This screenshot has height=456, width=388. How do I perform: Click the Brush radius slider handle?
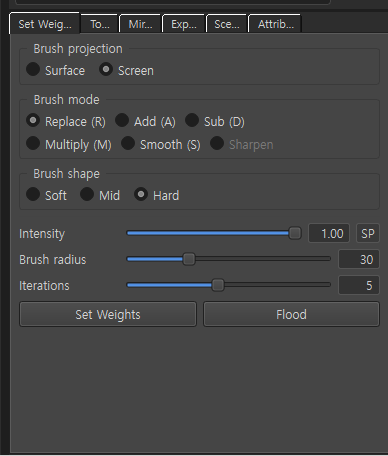coord(189,259)
